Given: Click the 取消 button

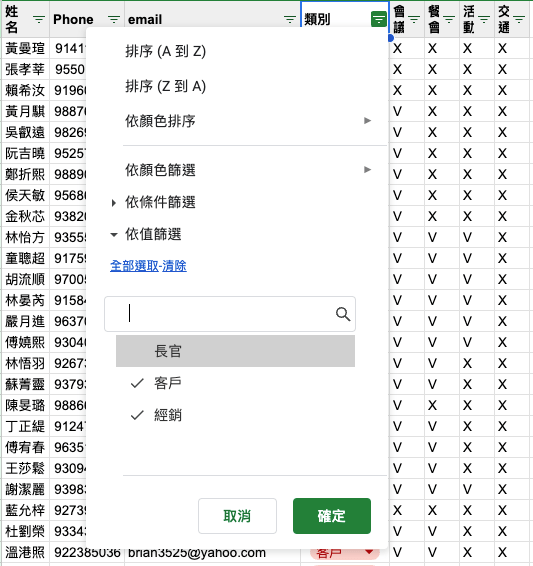Looking at the screenshot, I should [237, 516].
